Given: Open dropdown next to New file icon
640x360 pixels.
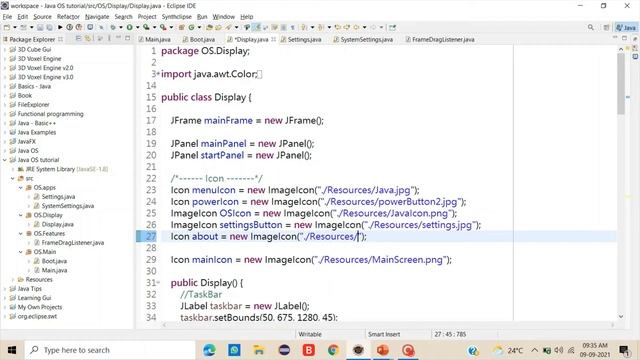Looking at the screenshot, I should pos(15,27).
